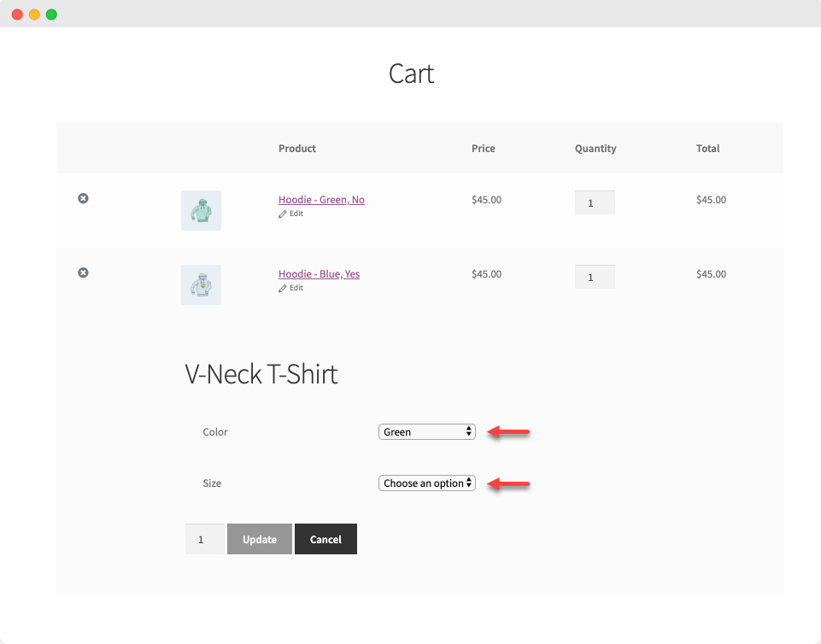Click the Size attribute label

click(x=212, y=483)
